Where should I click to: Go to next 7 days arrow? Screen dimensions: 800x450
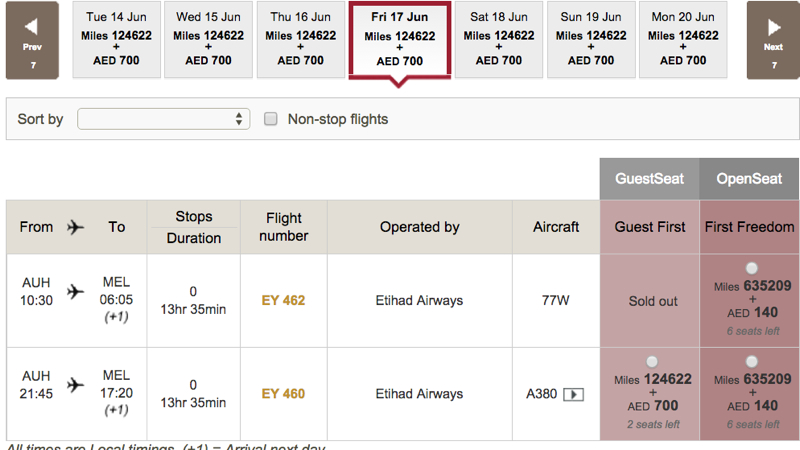click(773, 40)
